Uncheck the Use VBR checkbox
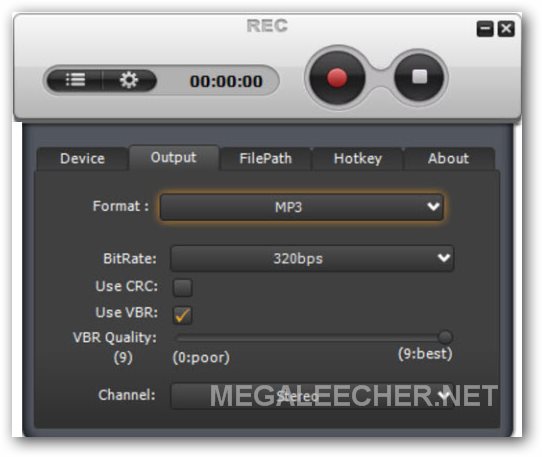The width and height of the screenshot is (542, 457). pos(183,315)
